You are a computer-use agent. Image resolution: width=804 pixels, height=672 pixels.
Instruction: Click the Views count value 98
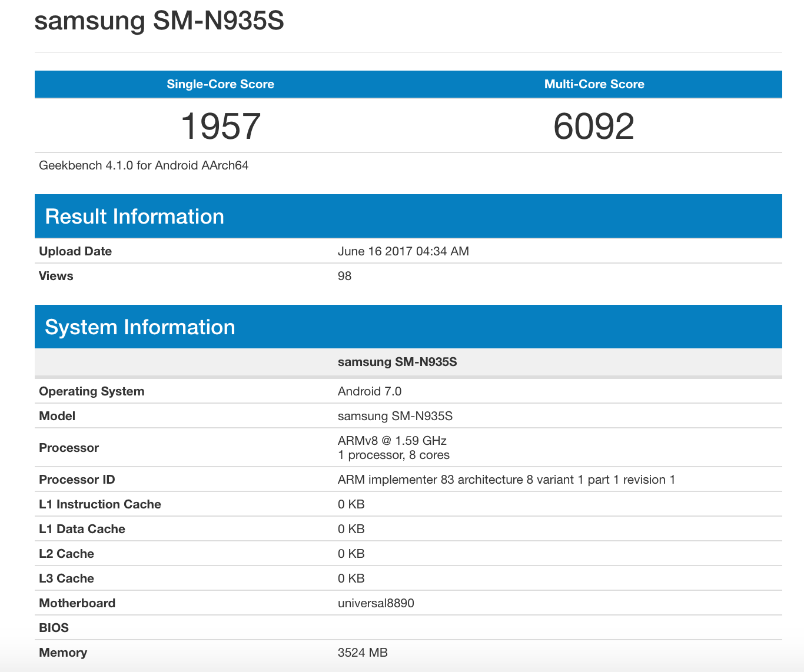point(344,276)
